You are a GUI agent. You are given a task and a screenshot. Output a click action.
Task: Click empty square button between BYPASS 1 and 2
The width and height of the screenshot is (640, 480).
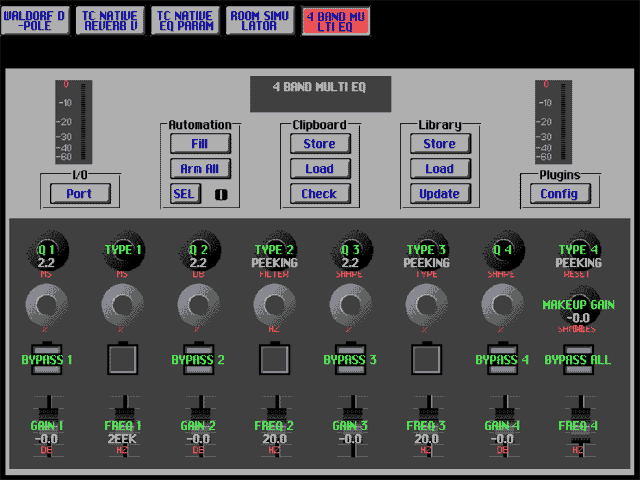[123, 359]
